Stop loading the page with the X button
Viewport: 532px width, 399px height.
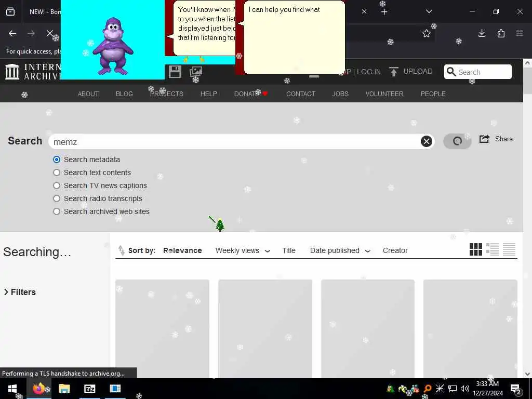coord(49,33)
